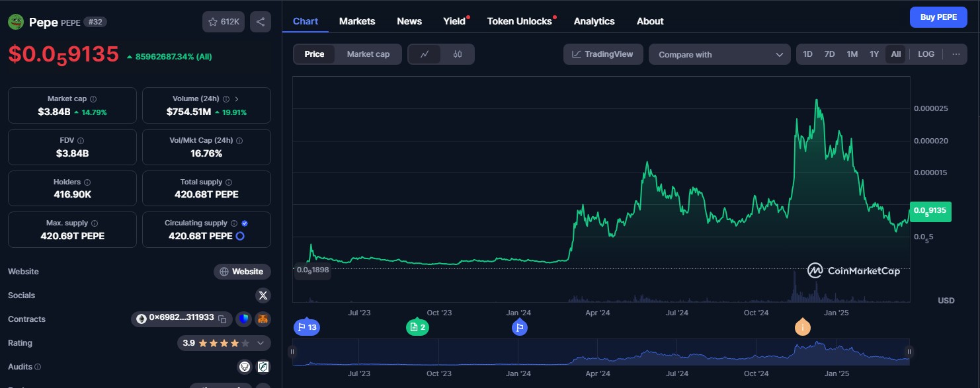Image resolution: width=980 pixels, height=388 pixels.
Task: Open the FDV info icon
Action: (x=81, y=140)
